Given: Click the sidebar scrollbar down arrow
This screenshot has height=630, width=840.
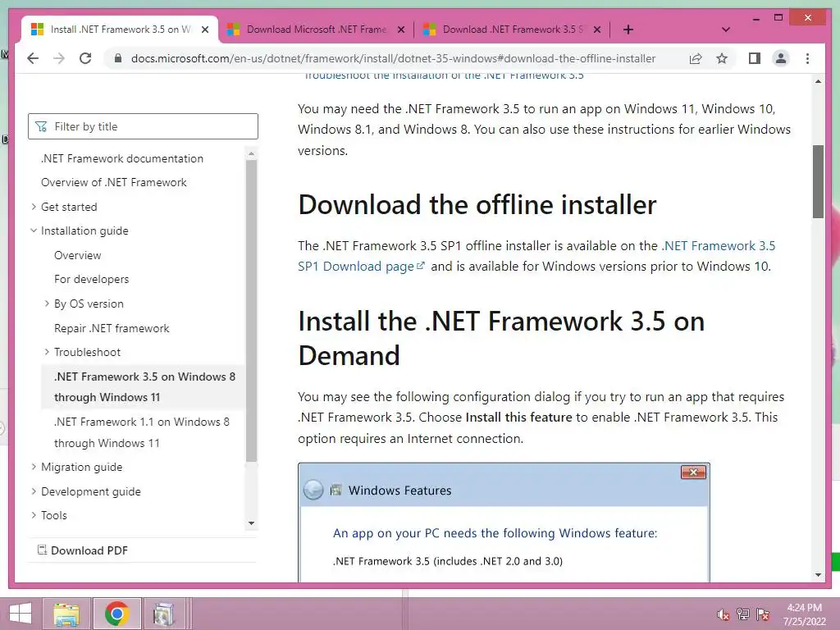Looking at the screenshot, I should click(251, 523).
